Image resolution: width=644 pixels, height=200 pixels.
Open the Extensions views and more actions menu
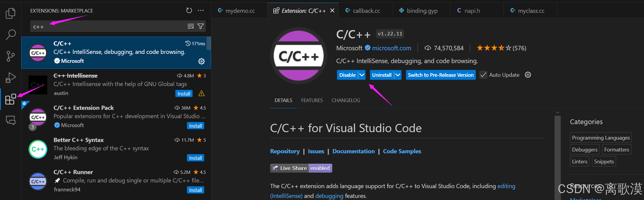pyautogui.click(x=201, y=11)
